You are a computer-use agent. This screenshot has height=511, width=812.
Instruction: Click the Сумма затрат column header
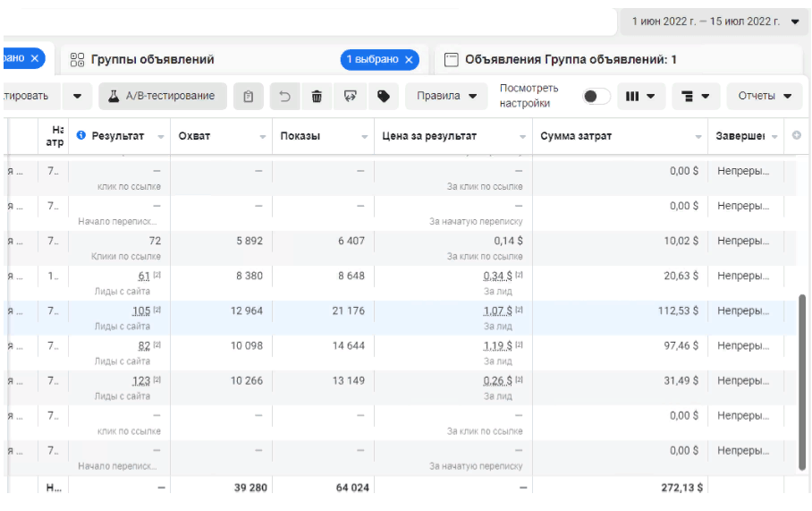click(x=576, y=136)
